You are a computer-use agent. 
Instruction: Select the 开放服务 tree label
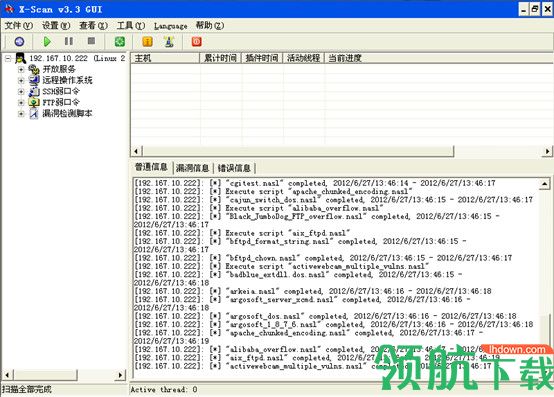tap(59, 69)
